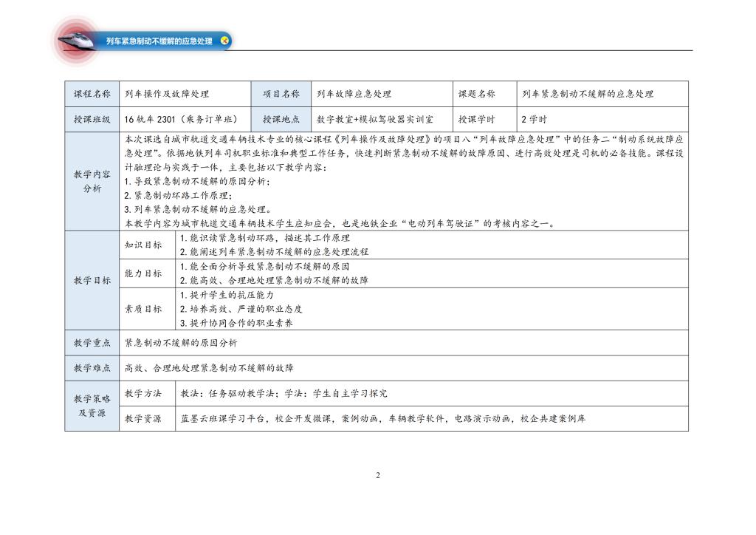Click the yellow round arrow icon in the banner
This screenshot has height=535, width=756.
(x=225, y=41)
